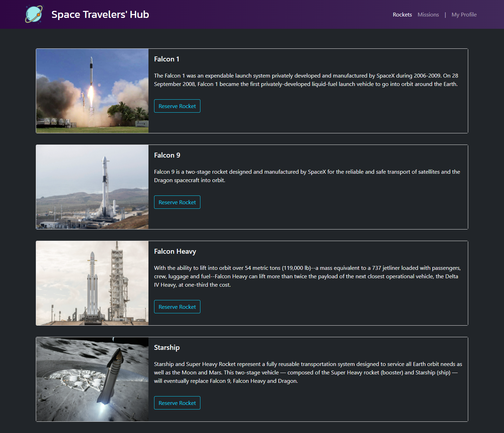This screenshot has height=433, width=504.
Task: Select the Falcon 9 heading
Action: pos(167,155)
